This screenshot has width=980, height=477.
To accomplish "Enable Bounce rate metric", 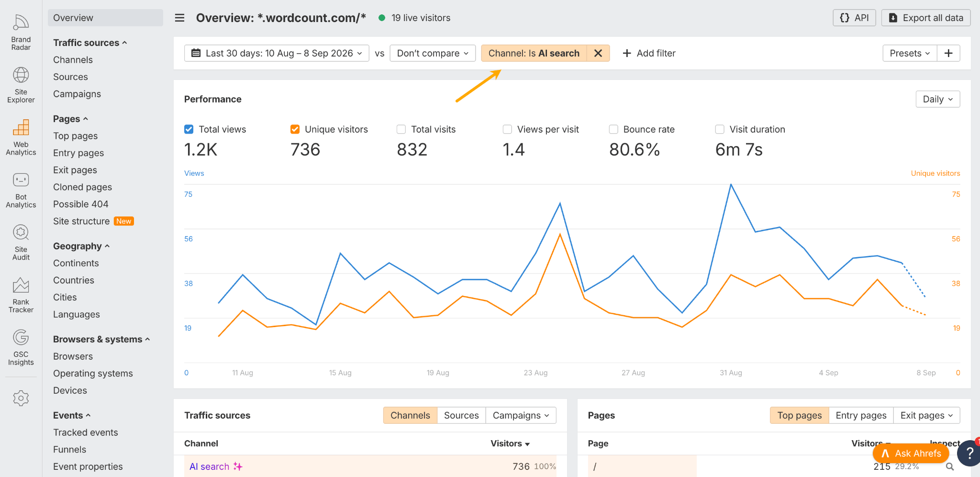I will [x=614, y=129].
